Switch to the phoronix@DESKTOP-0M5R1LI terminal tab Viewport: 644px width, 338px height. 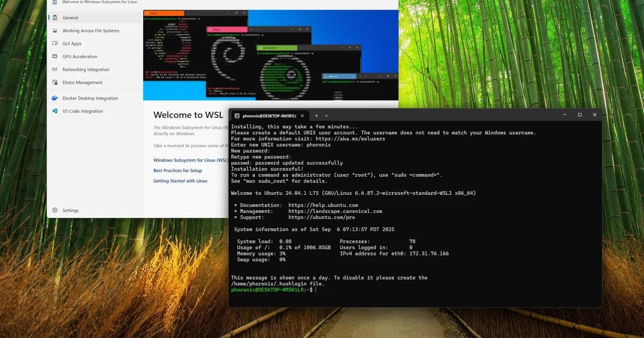tap(268, 115)
